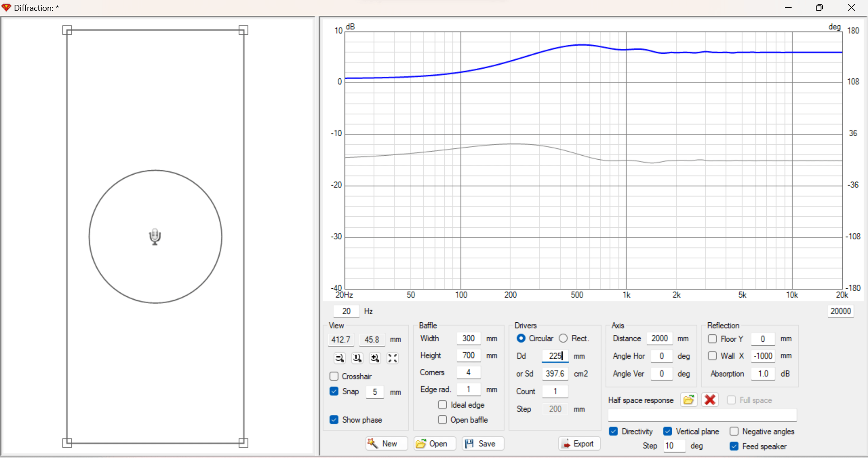
Task: Select the top-left baffle corner handle
Action: (x=67, y=30)
